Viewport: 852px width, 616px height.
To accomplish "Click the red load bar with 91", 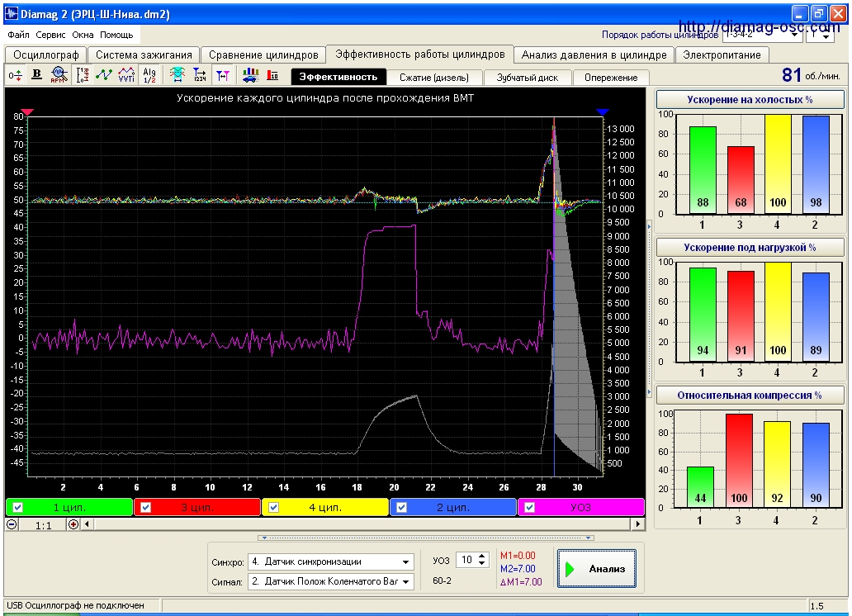I will pyautogui.click(x=741, y=316).
